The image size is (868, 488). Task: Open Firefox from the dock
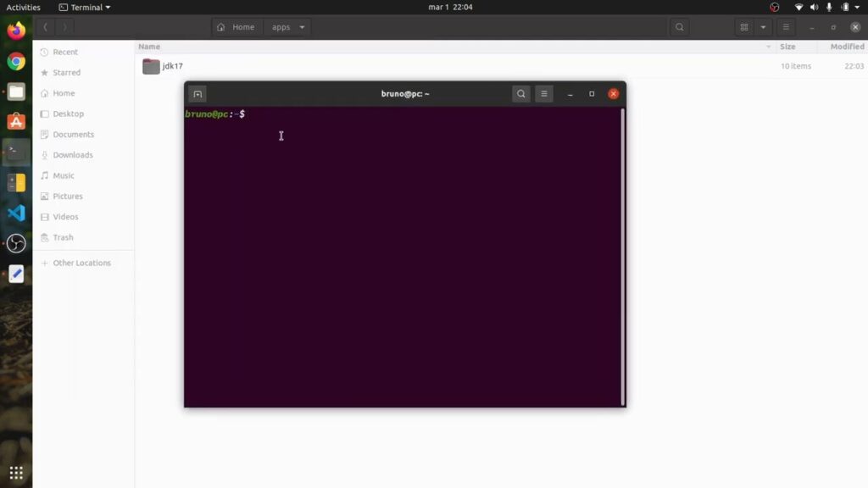(x=16, y=30)
